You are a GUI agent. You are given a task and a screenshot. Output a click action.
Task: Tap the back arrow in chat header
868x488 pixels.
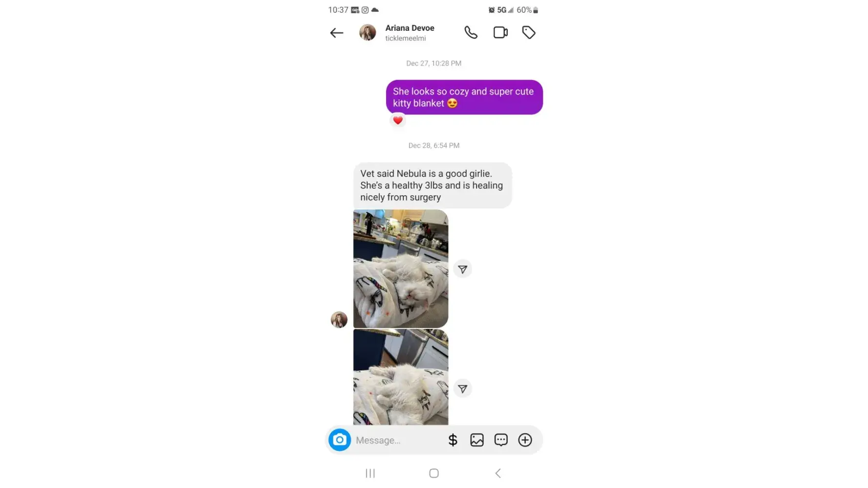[x=337, y=33]
